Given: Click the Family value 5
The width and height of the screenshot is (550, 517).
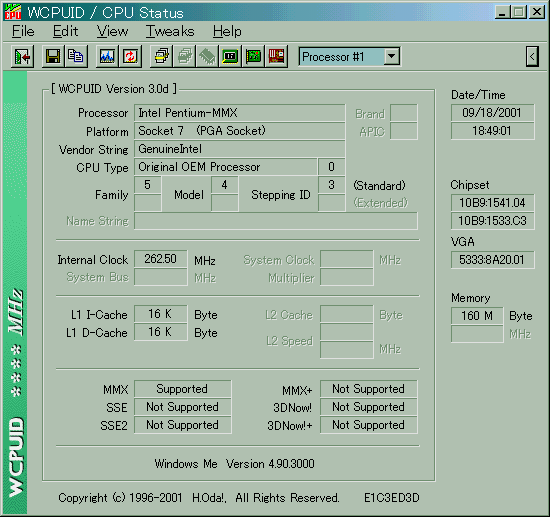Looking at the screenshot, I should pyautogui.click(x=148, y=185).
